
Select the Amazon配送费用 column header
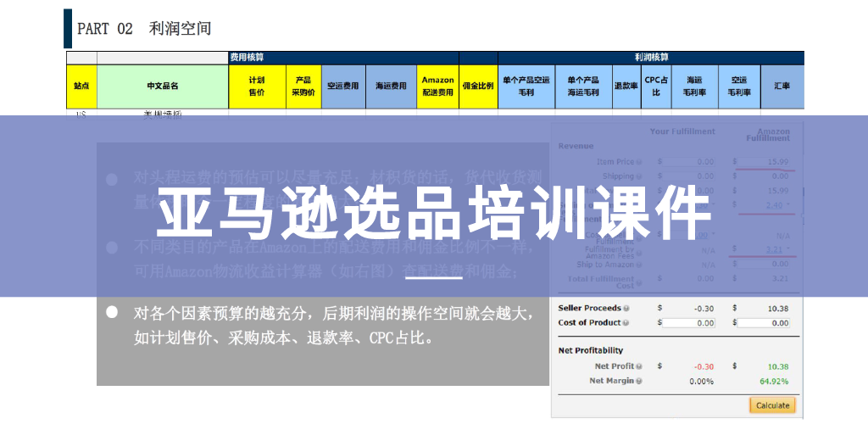(x=438, y=86)
